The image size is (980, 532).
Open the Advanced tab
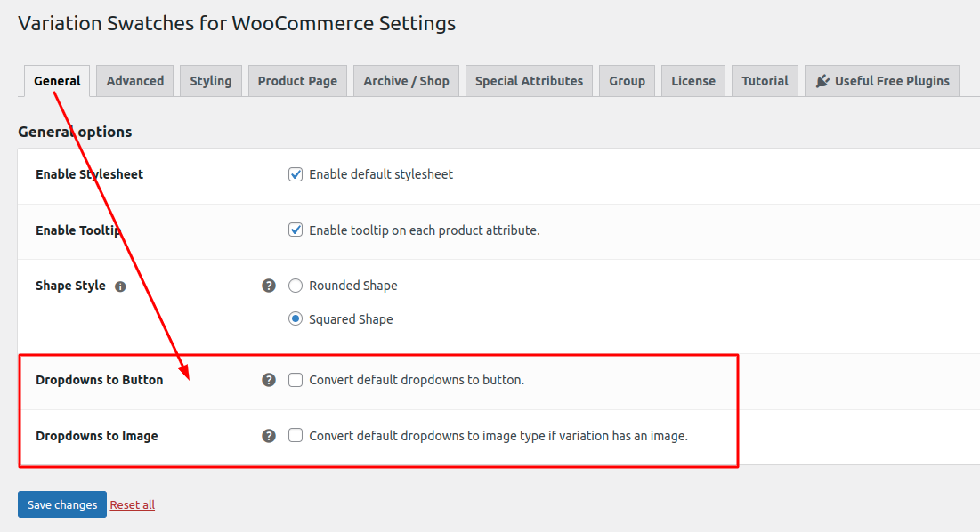point(135,81)
